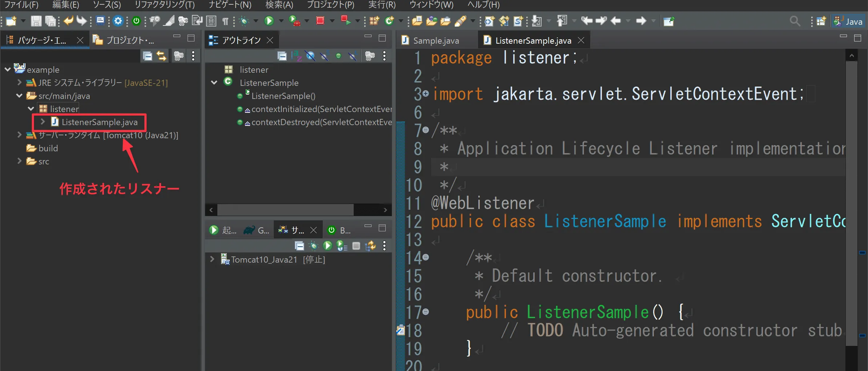Screen dimensions: 868x371
Task: Toggle Block Selection Mode icon
Action: (211, 21)
